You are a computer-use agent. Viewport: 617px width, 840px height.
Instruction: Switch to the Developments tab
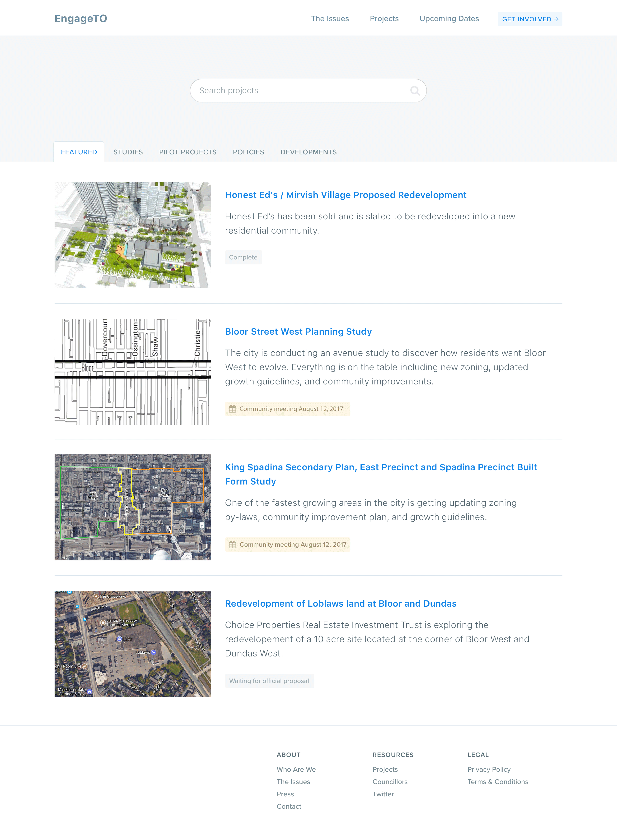(308, 152)
